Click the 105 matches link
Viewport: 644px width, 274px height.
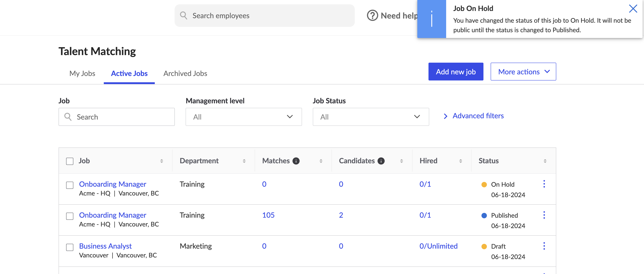[268, 215]
